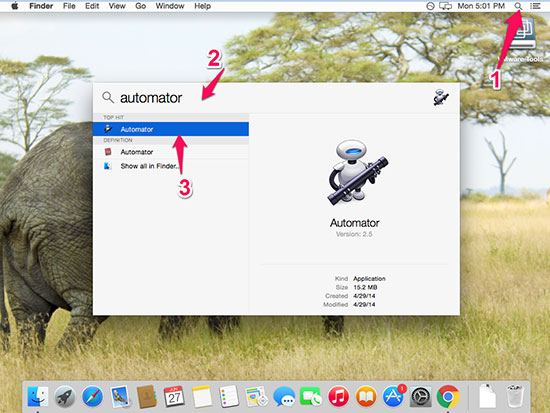Image resolution: width=550 pixels, height=413 pixels.
Task: Click the Time Machine menu bar icon
Action: click(x=430, y=6)
